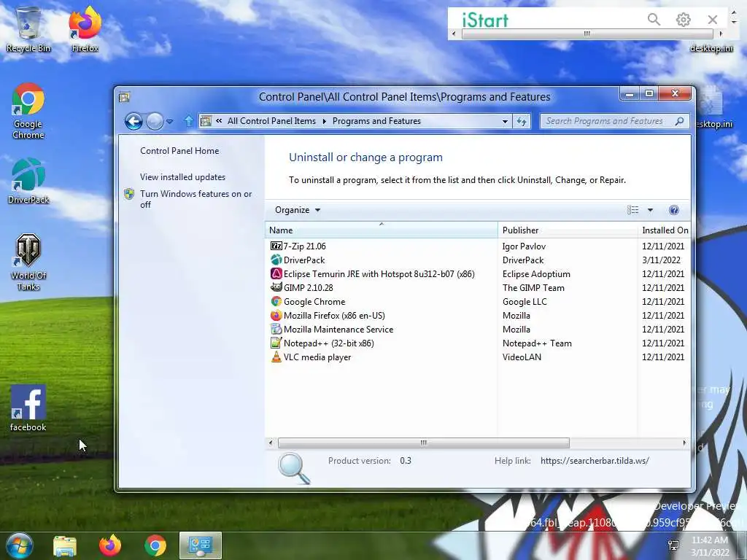This screenshot has width=747, height=560.
Task: Click the GIMP icon in the list
Action: click(x=276, y=287)
